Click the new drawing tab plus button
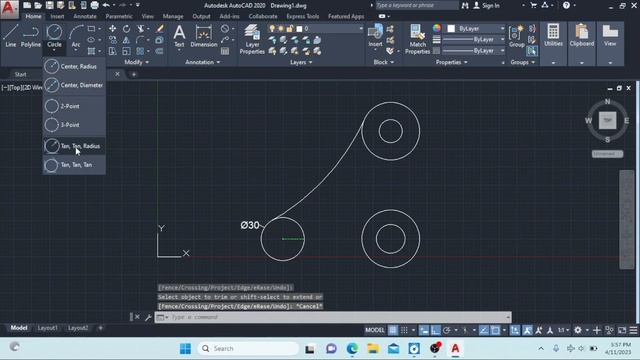Screen dimensions: 640x360 [133, 74]
